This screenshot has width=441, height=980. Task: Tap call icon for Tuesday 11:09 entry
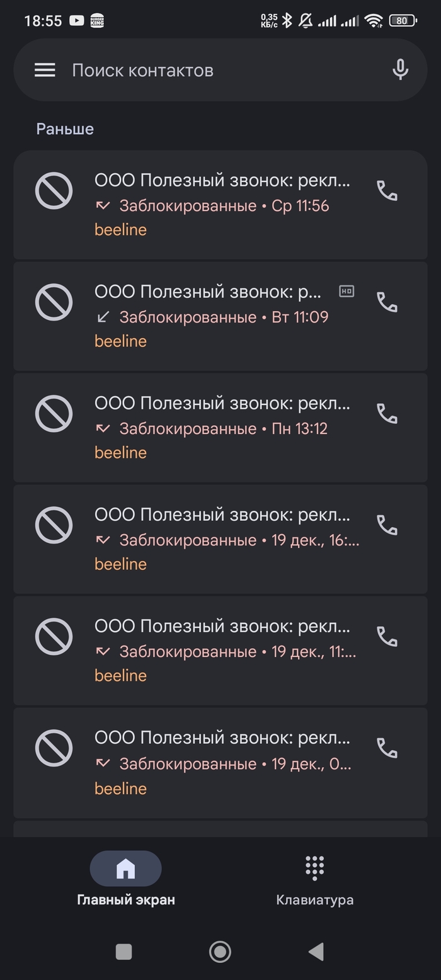click(x=387, y=302)
